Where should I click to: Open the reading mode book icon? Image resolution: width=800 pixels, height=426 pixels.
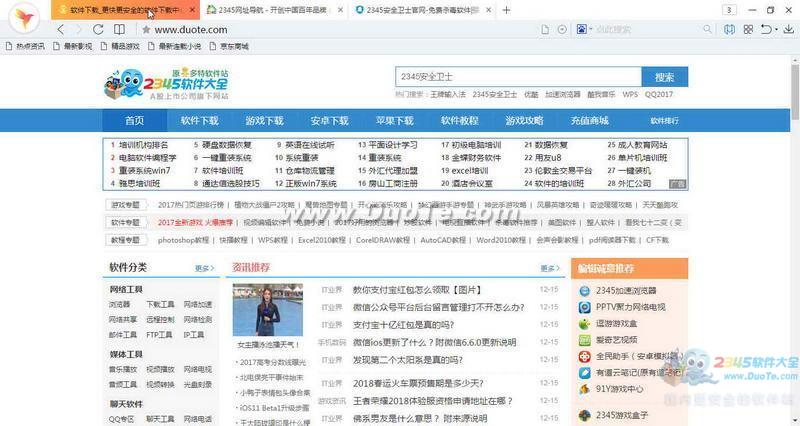click(119, 30)
